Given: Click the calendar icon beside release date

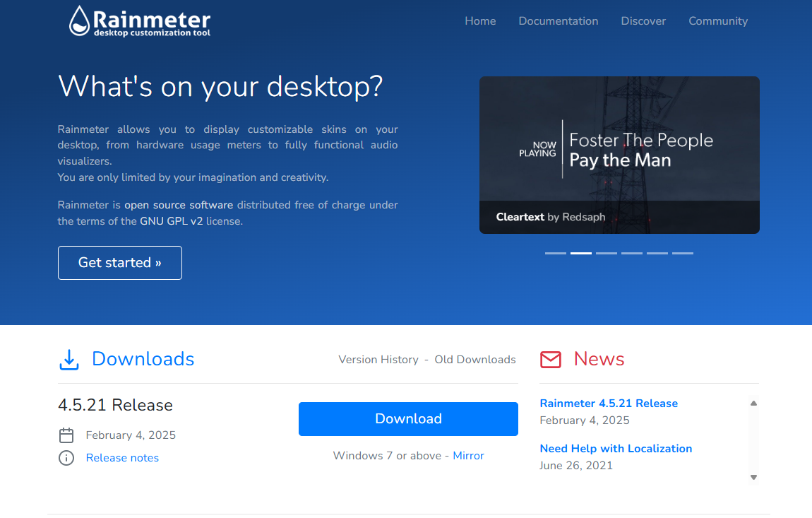Looking at the screenshot, I should pyautogui.click(x=66, y=435).
